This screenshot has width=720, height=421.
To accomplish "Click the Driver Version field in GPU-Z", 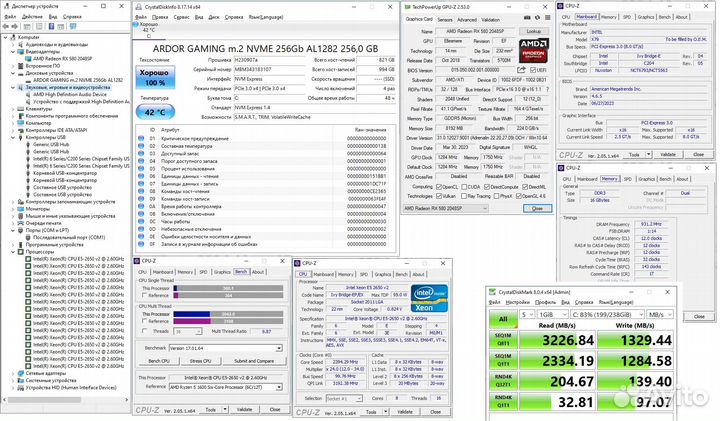I will click(x=492, y=138).
